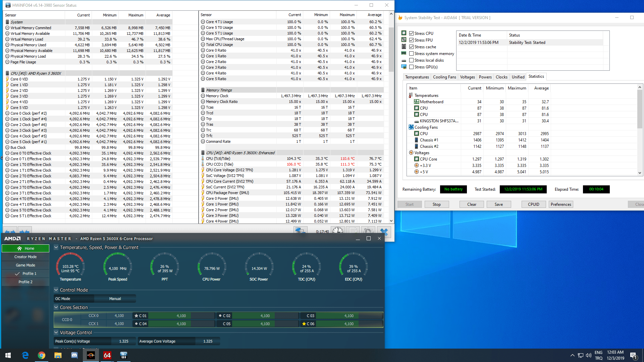Collapse Temperature, Speed, Power & Current section

point(56,247)
